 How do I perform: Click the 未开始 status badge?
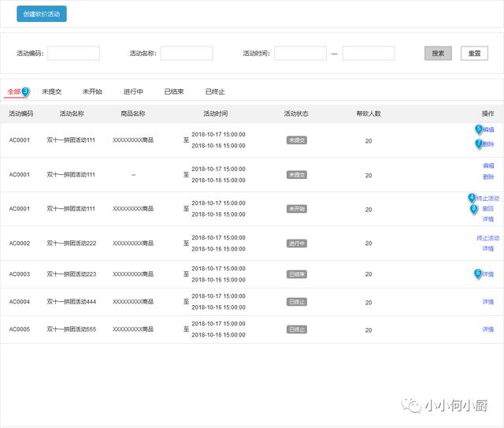point(297,209)
